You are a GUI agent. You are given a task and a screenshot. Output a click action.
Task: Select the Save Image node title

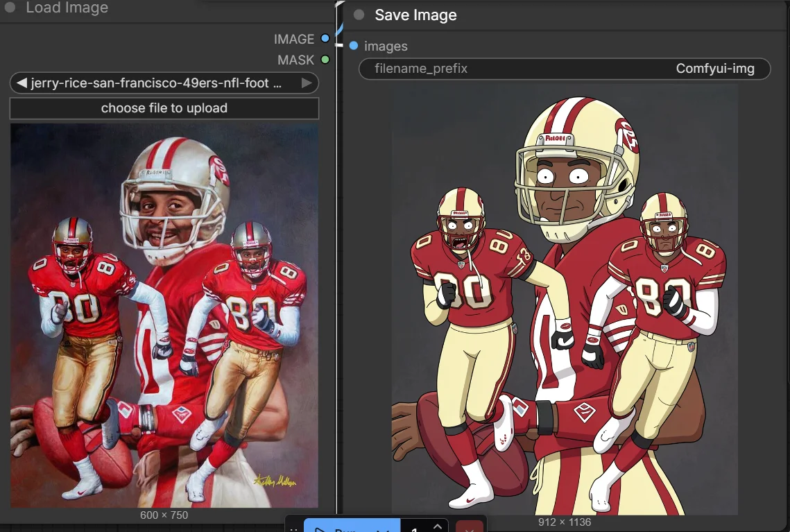pyautogui.click(x=415, y=15)
